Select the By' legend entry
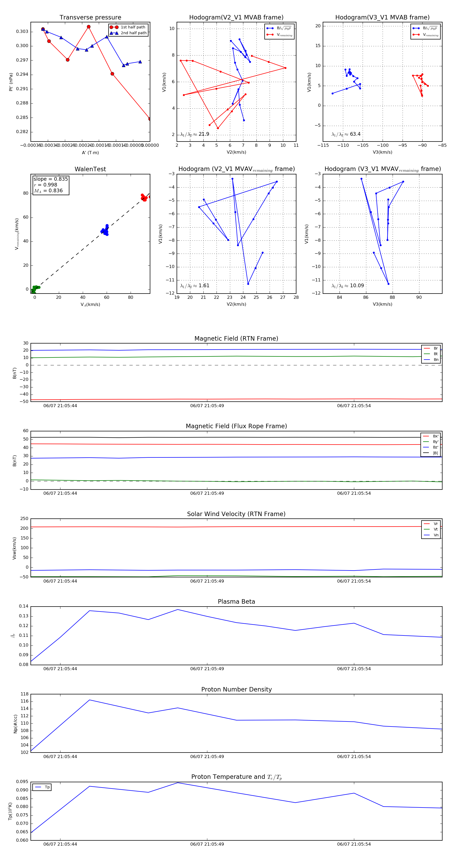 click(x=431, y=442)
